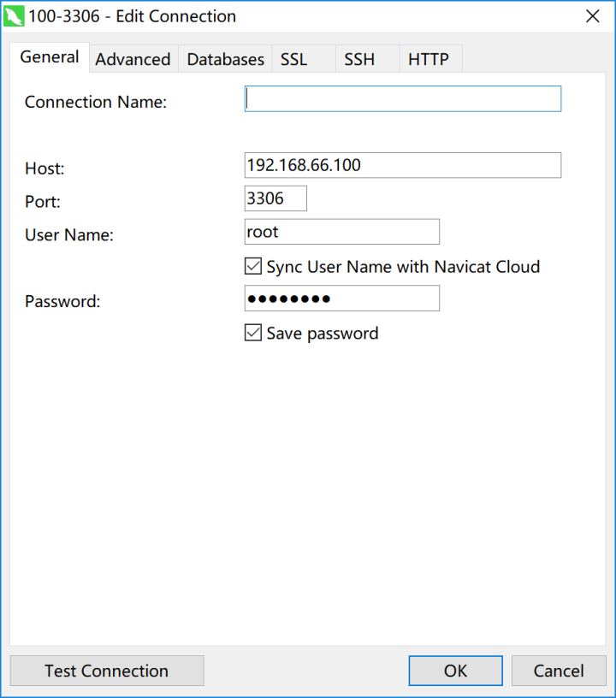Click the User Name input box
Screen dimensions: 616x698
click(x=342, y=232)
